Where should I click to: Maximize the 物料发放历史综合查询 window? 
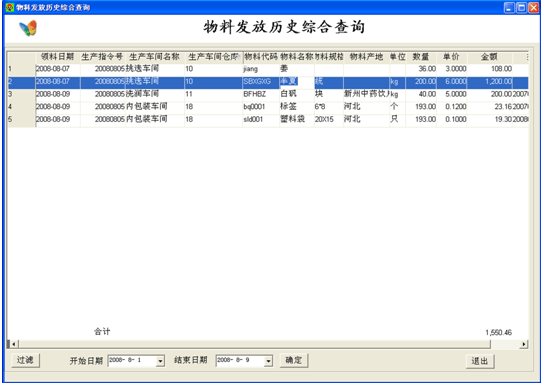(521, 8)
